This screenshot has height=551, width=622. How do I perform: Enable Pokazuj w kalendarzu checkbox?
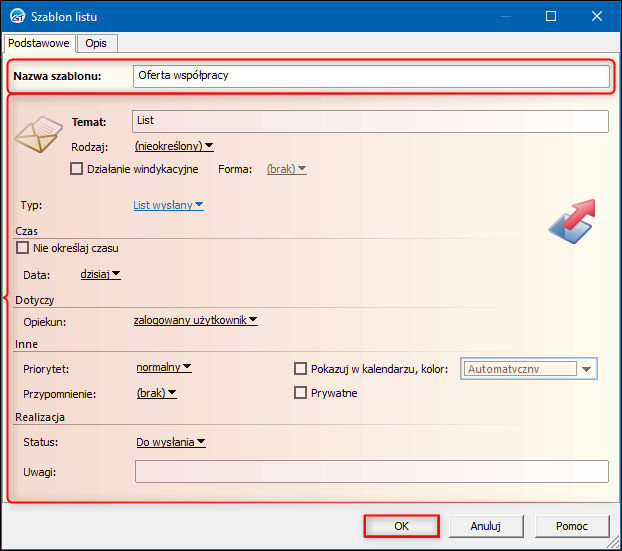[300, 369]
